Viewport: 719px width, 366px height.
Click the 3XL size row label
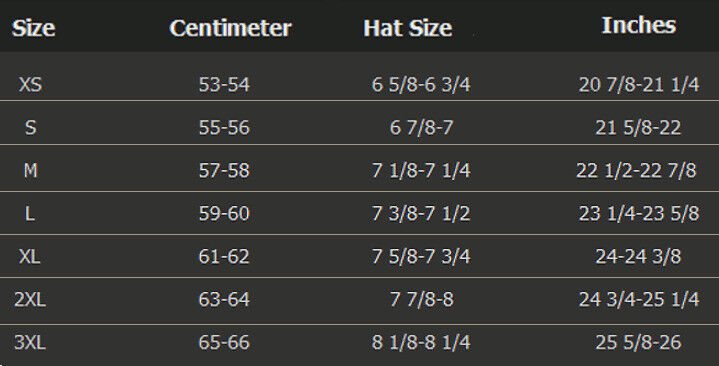(30, 342)
